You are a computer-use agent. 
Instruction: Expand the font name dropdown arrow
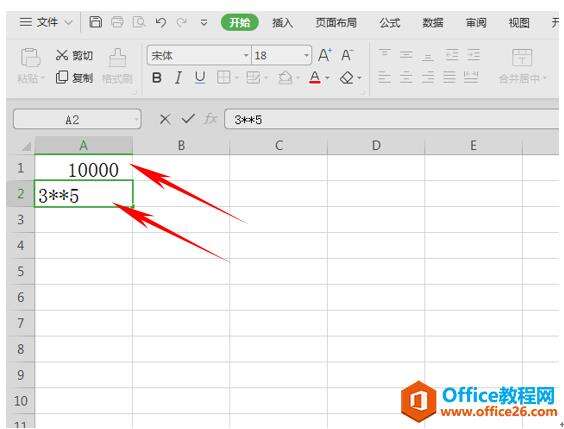(246, 55)
